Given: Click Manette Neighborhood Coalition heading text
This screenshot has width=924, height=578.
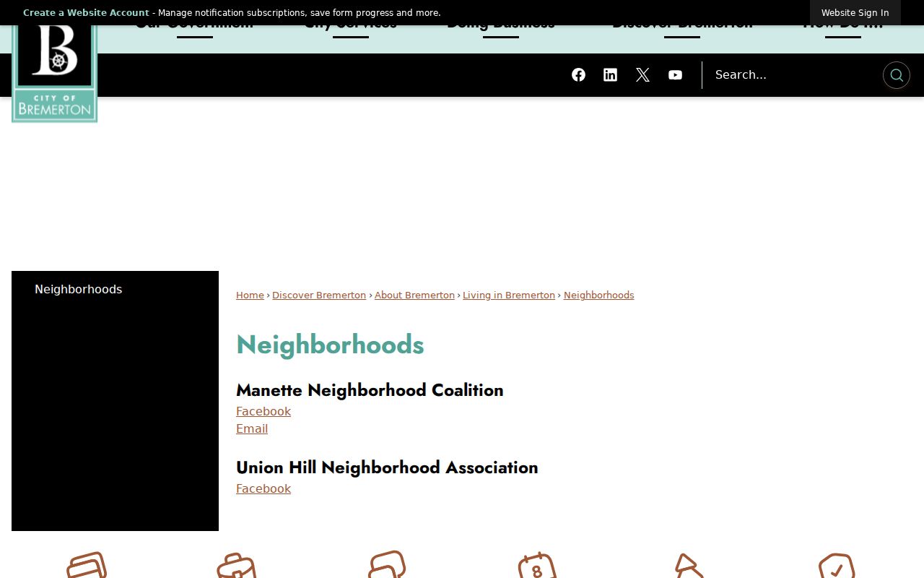Looking at the screenshot, I should pos(370,390).
